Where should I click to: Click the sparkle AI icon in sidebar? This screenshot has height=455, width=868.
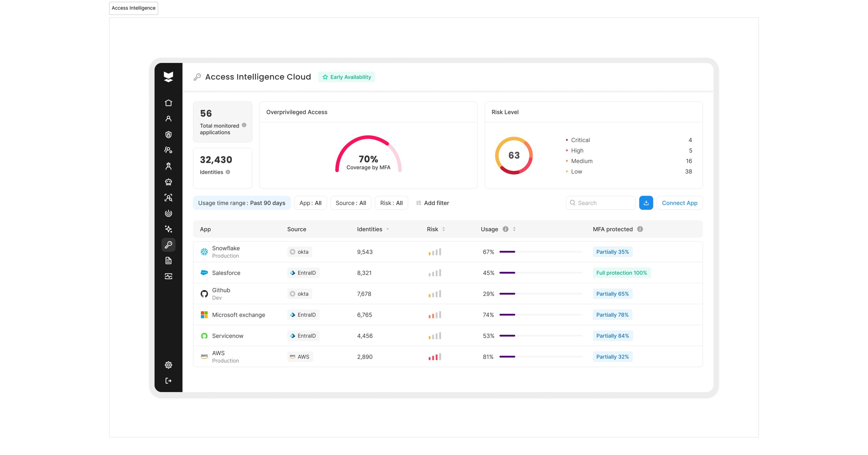click(x=168, y=229)
